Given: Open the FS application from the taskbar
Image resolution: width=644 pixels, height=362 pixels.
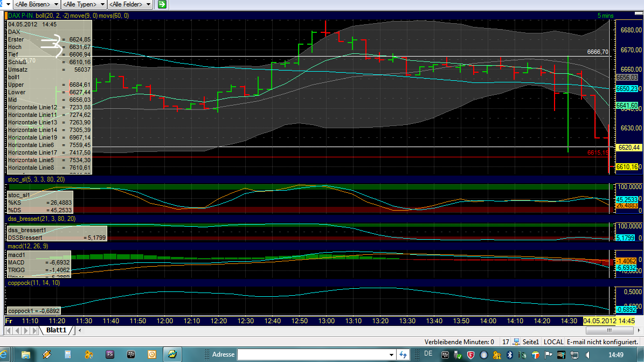Looking at the screenshot, I should pos(110,354).
